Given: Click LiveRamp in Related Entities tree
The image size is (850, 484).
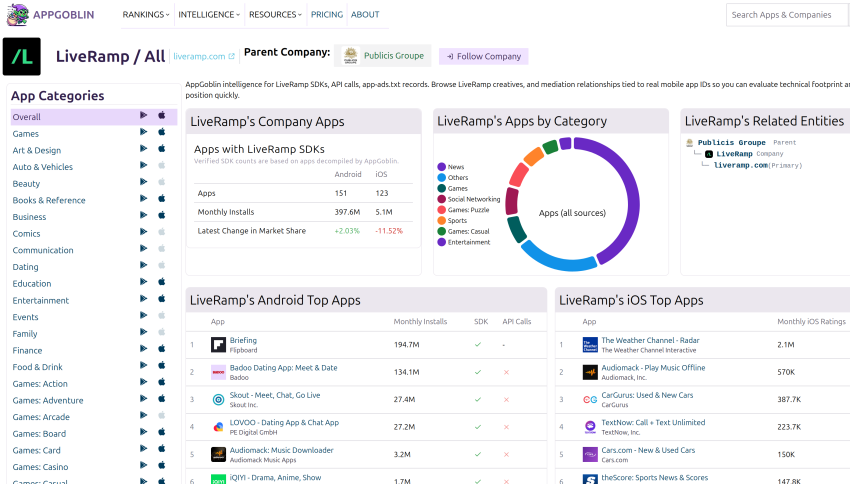Looking at the screenshot, I should [735, 154].
